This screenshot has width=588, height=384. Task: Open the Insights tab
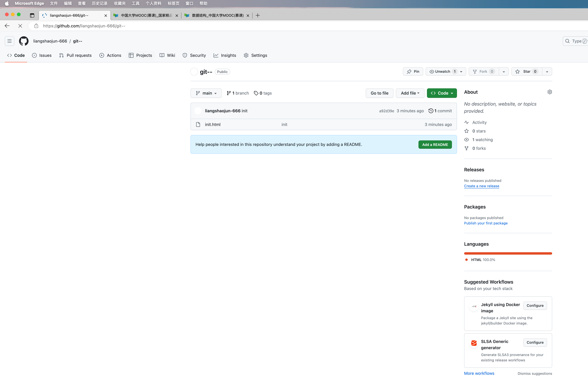point(225,55)
